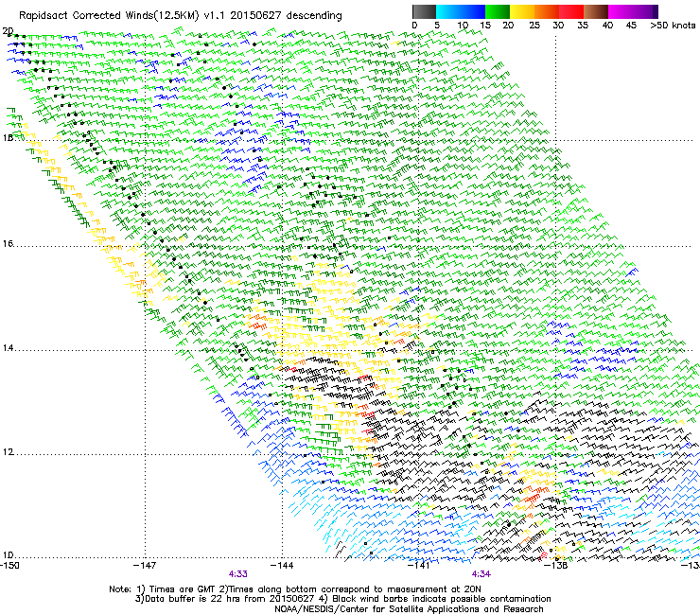Click the orange 25-30 knots legend color
Viewport: 700px width, 615px height.
[547, 11]
